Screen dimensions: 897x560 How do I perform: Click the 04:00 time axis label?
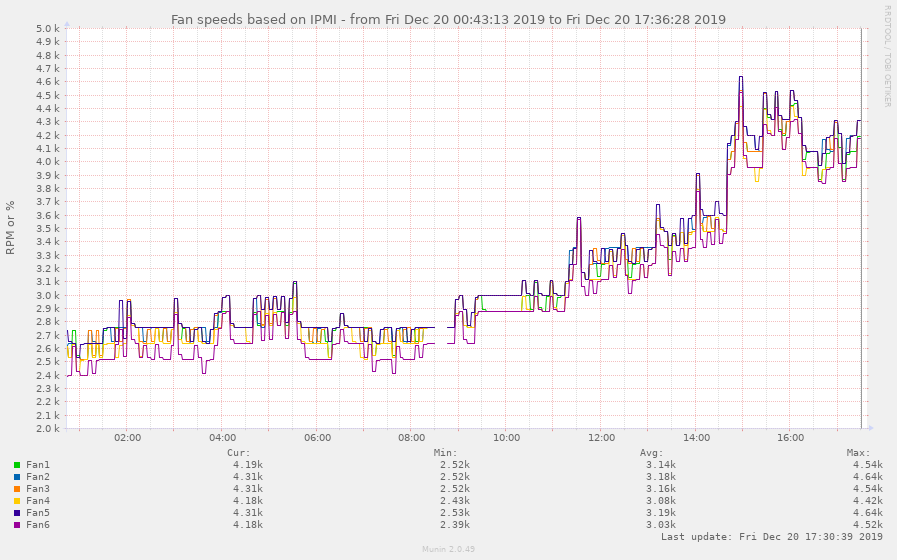click(x=223, y=438)
